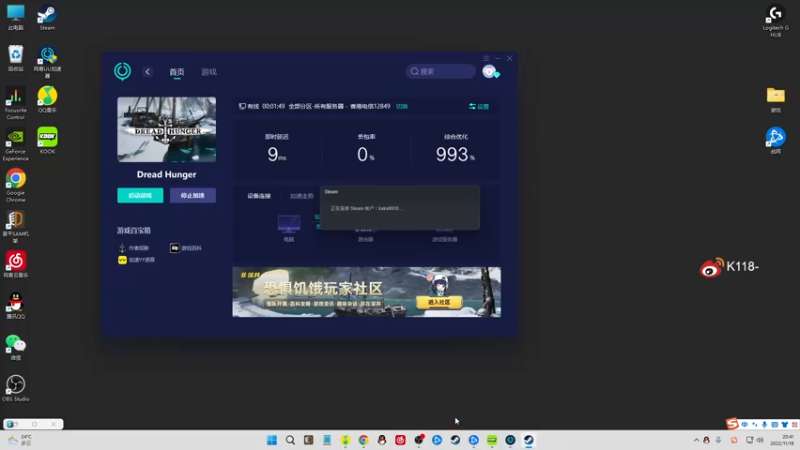This screenshot has height=450, width=800.
Task: Open the Recycle Bin desktop icon
Action: 16,58
